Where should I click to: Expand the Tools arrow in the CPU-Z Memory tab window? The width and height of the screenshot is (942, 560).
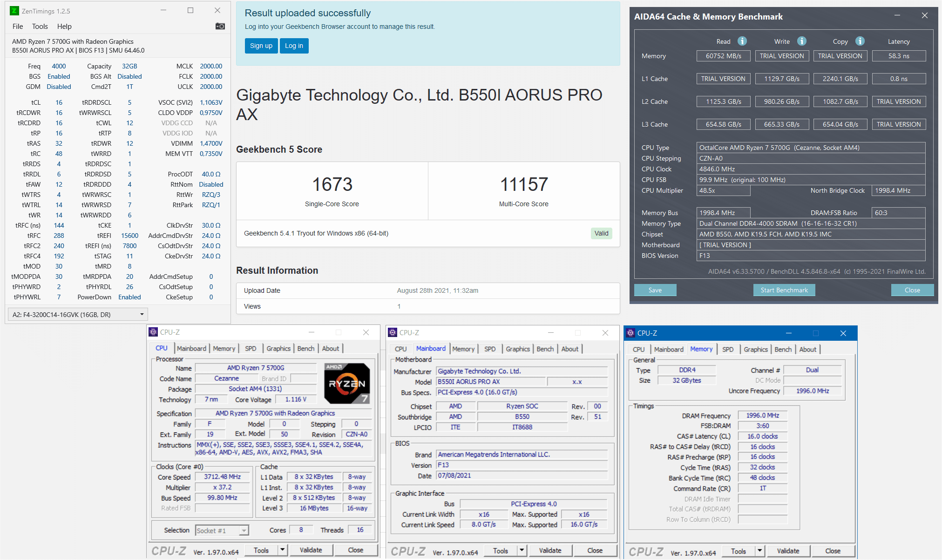(x=759, y=551)
